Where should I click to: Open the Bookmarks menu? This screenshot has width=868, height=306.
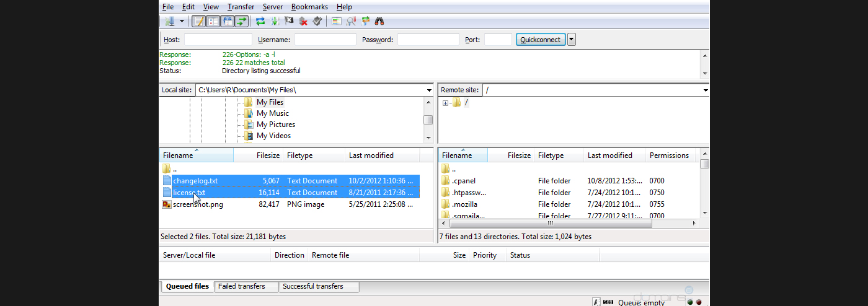pos(309,7)
